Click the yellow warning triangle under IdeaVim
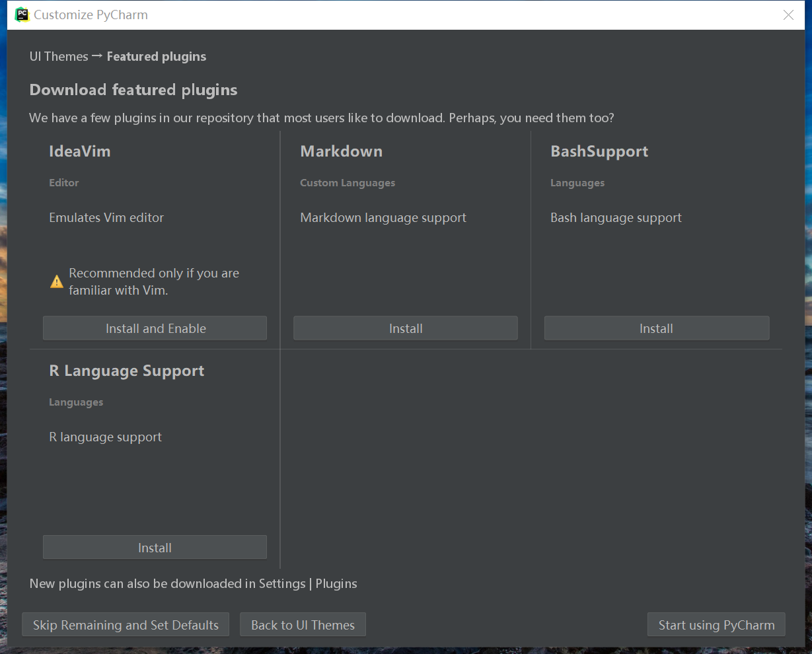This screenshot has height=654, width=812. (57, 282)
